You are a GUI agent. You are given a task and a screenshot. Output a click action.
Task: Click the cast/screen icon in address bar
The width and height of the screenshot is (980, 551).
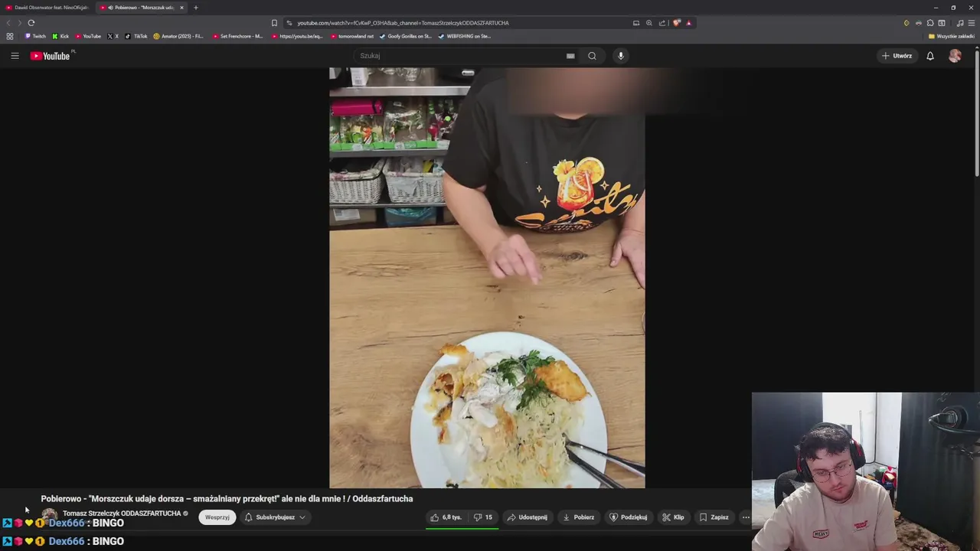click(636, 23)
